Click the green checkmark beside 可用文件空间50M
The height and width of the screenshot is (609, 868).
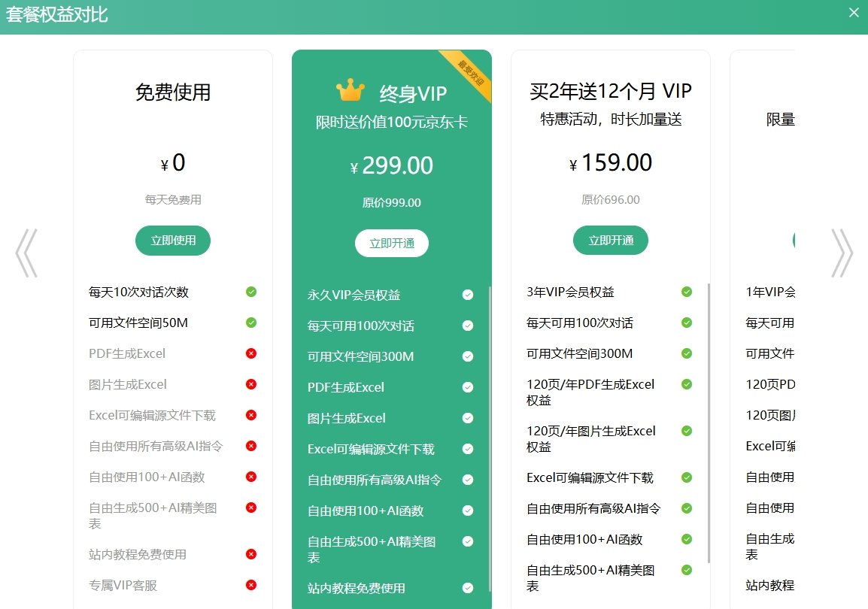[250, 323]
